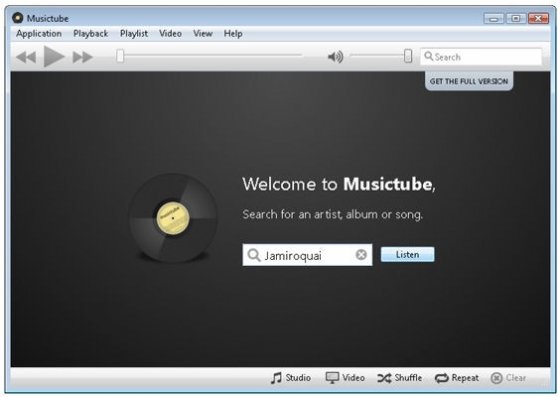The width and height of the screenshot is (560, 397).
Task: Click the Listen button
Action: (x=408, y=255)
